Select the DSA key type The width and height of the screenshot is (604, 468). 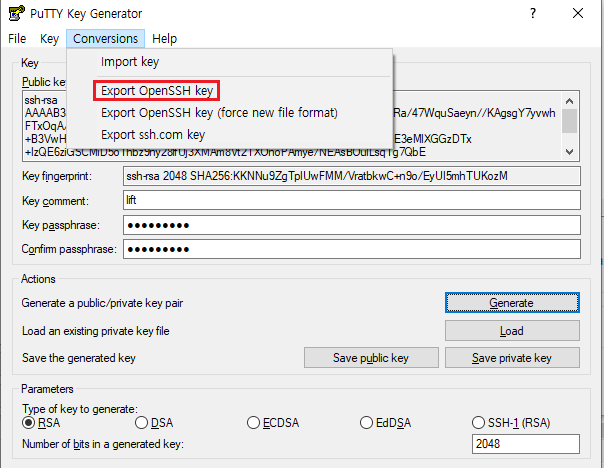point(154,423)
